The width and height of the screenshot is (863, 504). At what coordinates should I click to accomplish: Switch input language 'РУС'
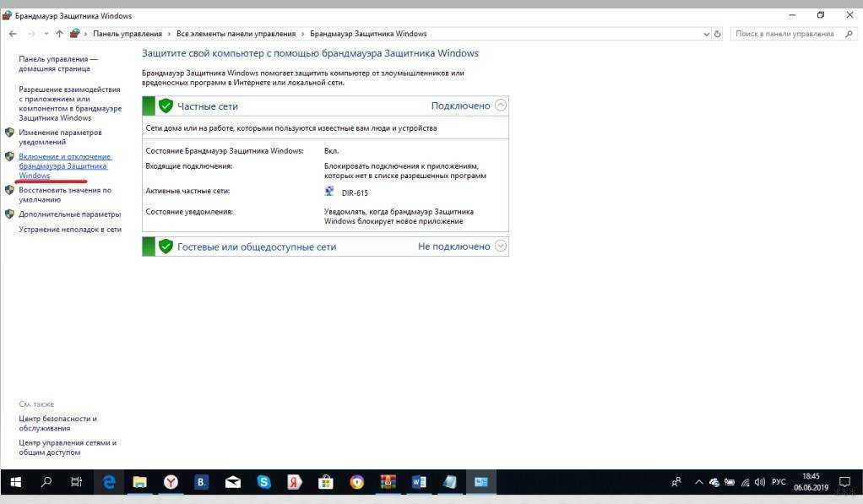click(779, 482)
